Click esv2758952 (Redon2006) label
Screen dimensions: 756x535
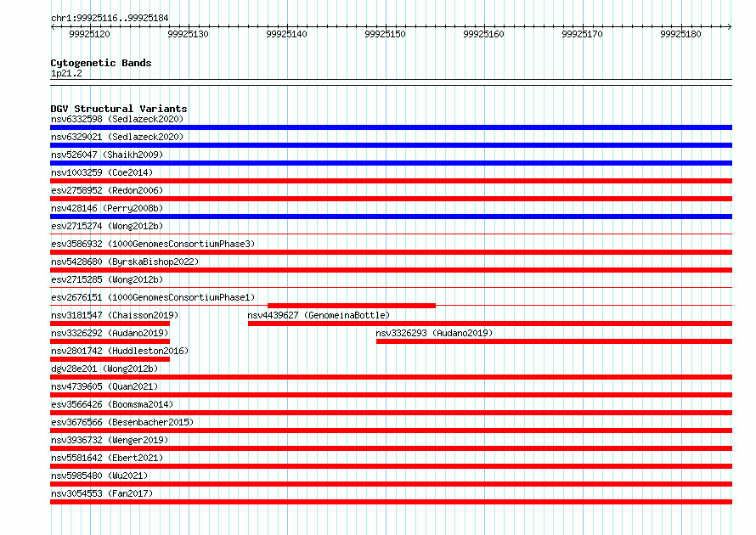click(107, 190)
